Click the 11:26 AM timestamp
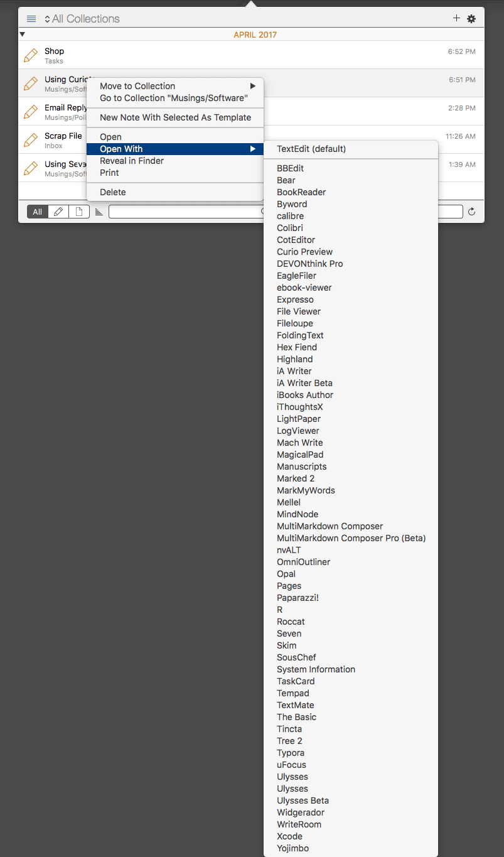This screenshot has width=504, height=857. [x=461, y=136]
